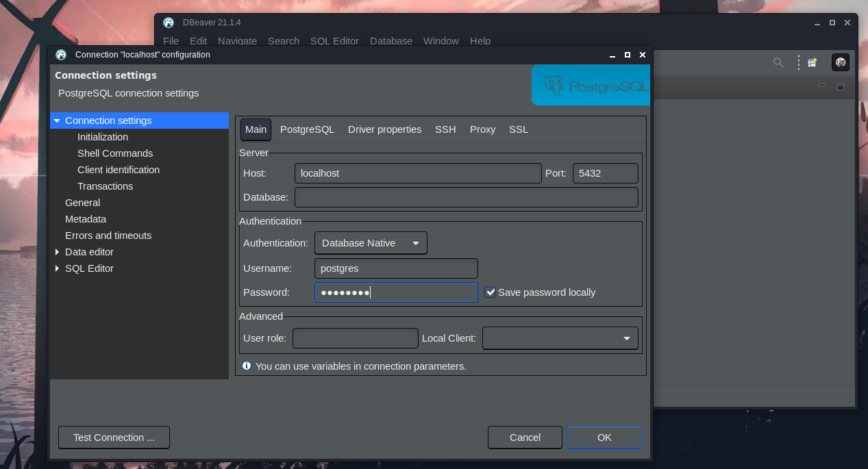The height and width of the screenshot is (469, 868).
Task: Enable the Save password locally checkbox
Action: coord(490,292)
